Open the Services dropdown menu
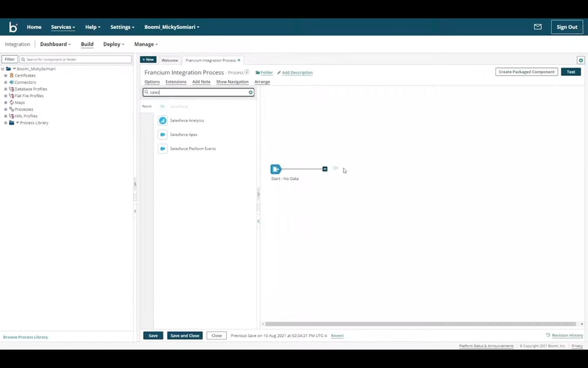Screen dimensions: 588x368 click(63, 26)
